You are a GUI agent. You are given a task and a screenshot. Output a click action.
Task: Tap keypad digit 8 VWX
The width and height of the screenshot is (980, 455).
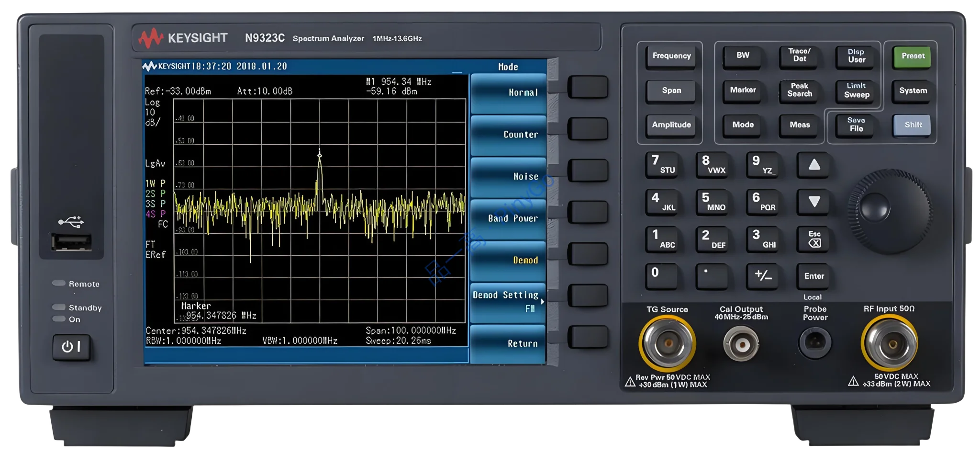pyautogui.click(x=713, y=165)
